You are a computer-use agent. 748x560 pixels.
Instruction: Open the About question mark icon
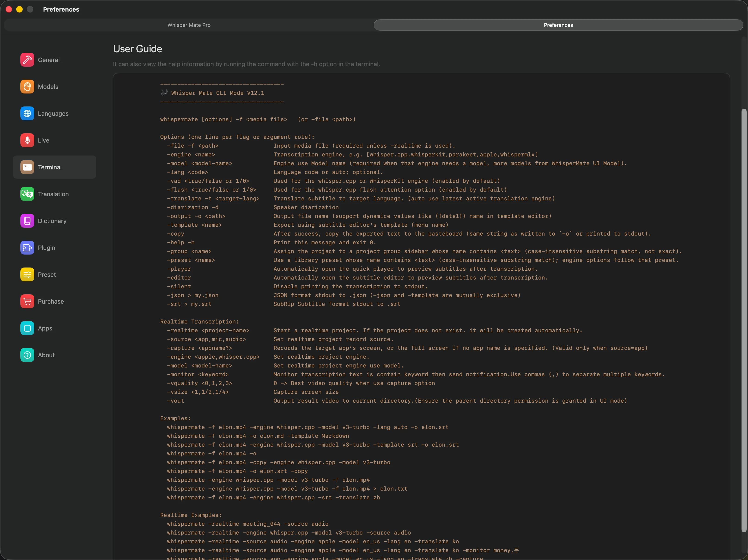(x=27, y=355)
